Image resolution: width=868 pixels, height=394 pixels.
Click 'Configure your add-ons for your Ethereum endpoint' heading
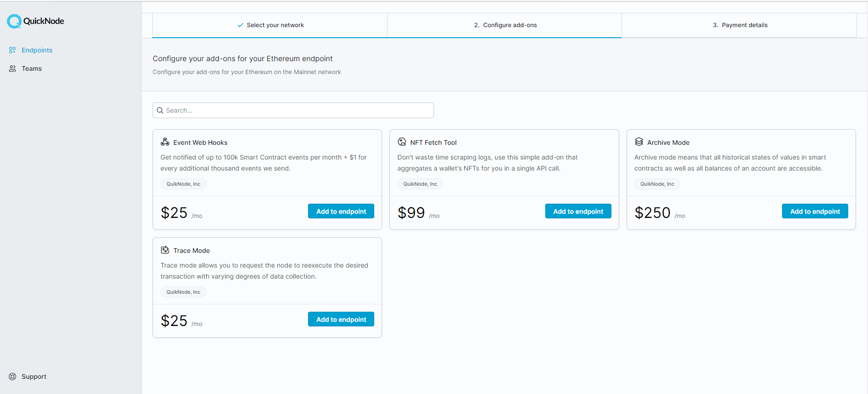(x=243, y=58)
